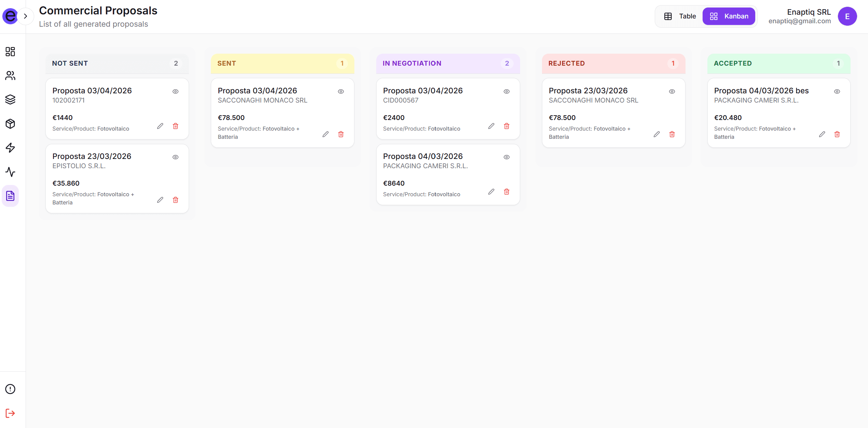Click the lightning bolt sidebar icon
868x428 pixels.
(10, 148)
